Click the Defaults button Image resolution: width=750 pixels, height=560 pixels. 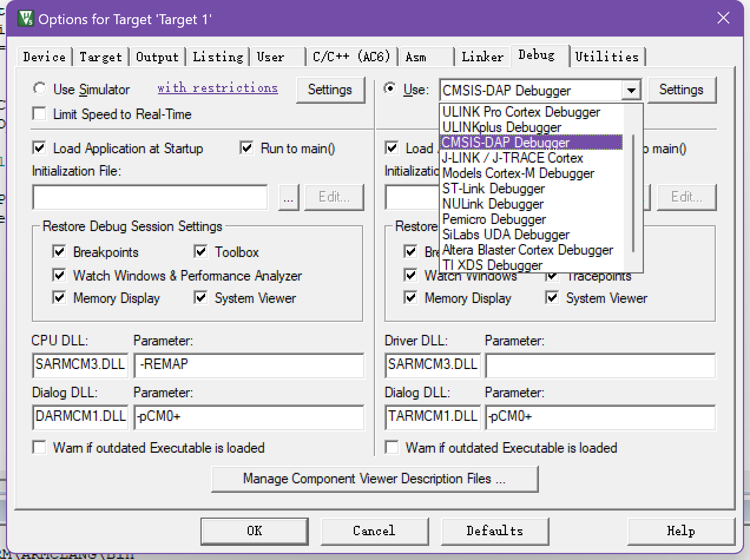click(494, 531)
